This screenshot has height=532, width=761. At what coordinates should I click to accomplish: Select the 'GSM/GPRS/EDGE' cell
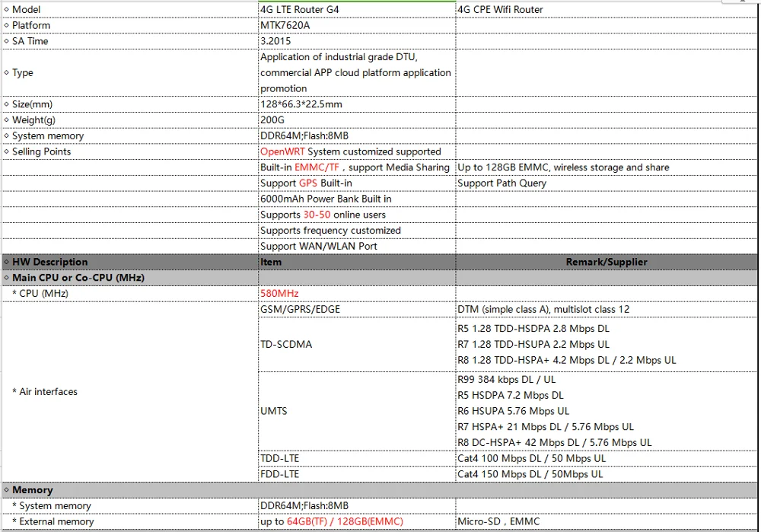click(x=357, y=309)
